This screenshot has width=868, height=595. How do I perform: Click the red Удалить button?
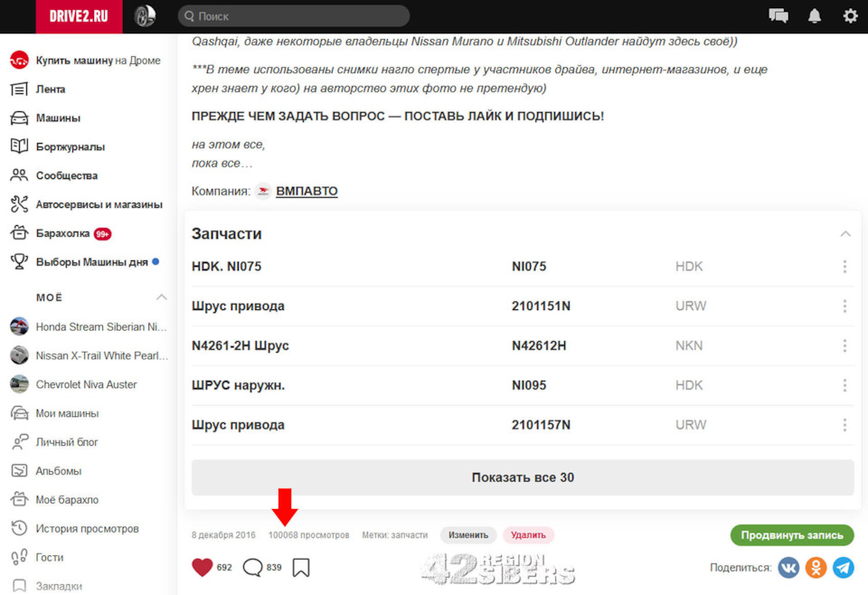[528, 535]
